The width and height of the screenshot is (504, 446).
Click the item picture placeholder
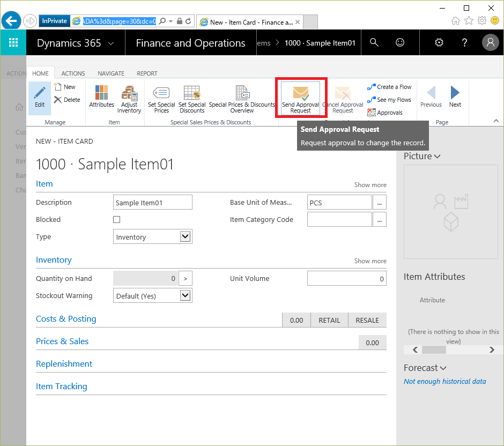[450, 212]
